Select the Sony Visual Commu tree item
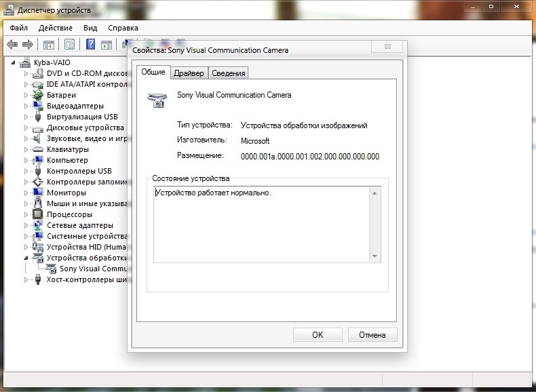This screenshot has height=392, width=536. click(x=94, y=269)
